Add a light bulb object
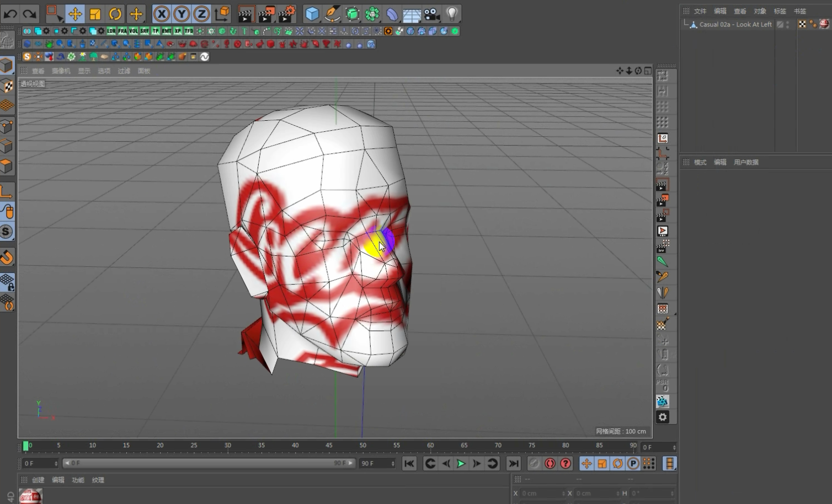 (x=452, y=14)
